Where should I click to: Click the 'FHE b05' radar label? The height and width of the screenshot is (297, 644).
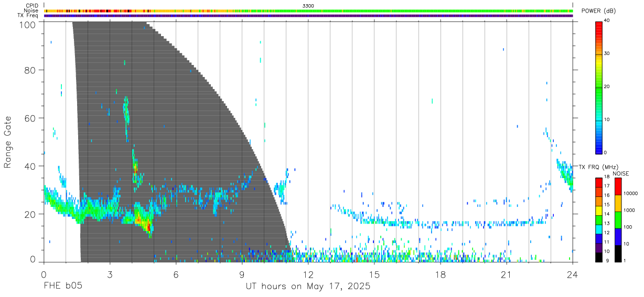click(x=63, y=287)
